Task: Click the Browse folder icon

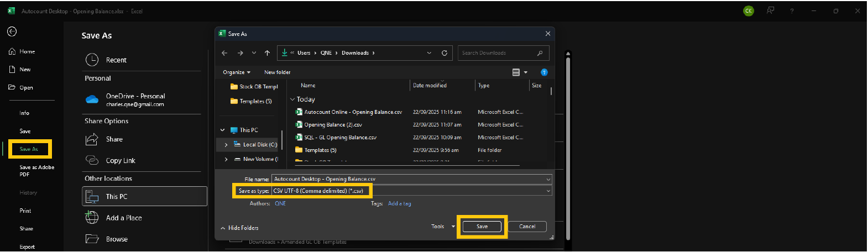Action: (92, 239)
